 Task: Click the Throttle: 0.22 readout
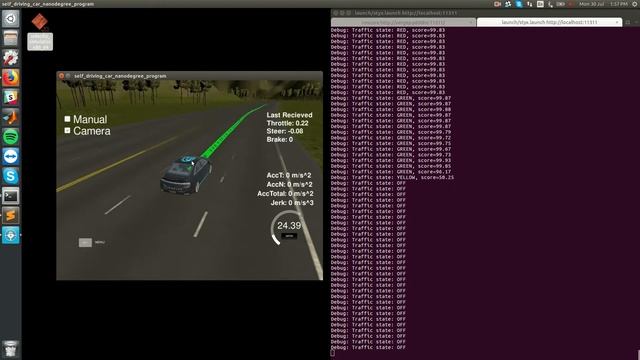(287, 123)
